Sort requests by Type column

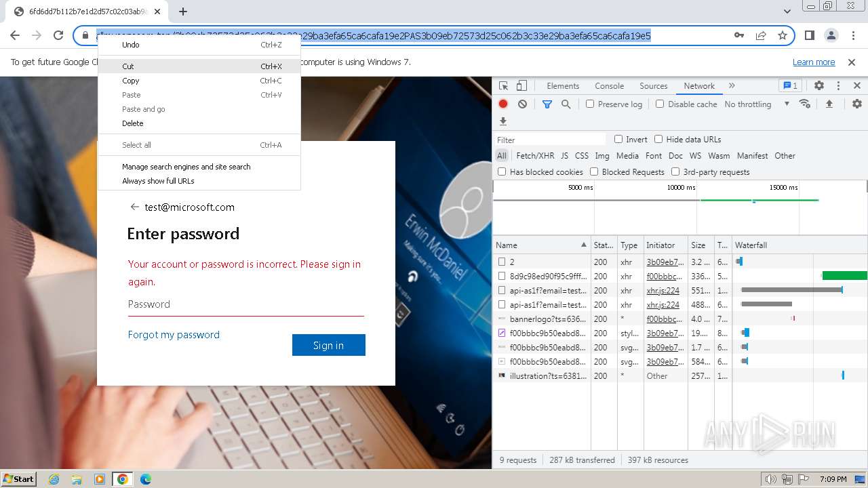629,245
